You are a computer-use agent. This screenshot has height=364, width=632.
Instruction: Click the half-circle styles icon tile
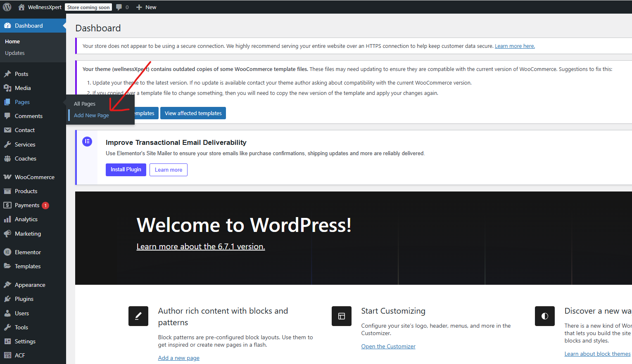pyautogui.click(x=545, y=316)
